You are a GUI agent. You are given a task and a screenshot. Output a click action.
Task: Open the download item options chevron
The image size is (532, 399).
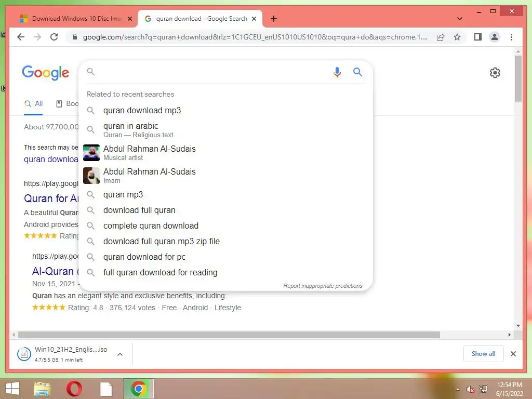pyautogui.click(x=120, y=354)
